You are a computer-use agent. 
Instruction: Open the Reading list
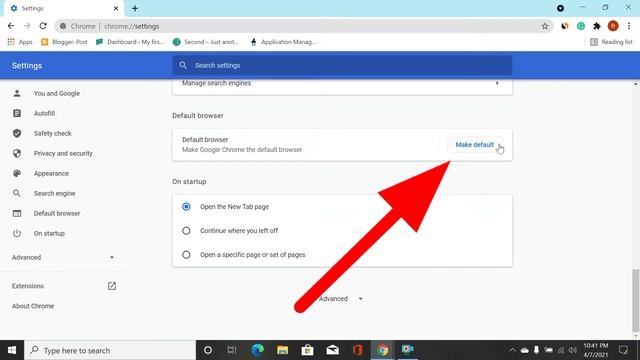point(611,42)
